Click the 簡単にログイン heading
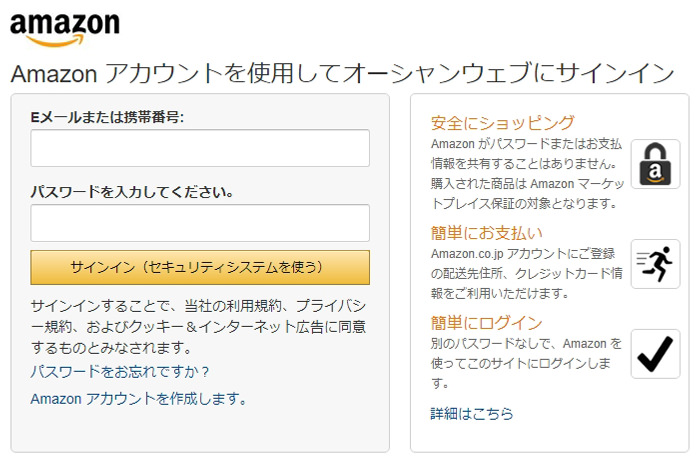This screenshot has width=700, height=464. click(x=487, y=323)
